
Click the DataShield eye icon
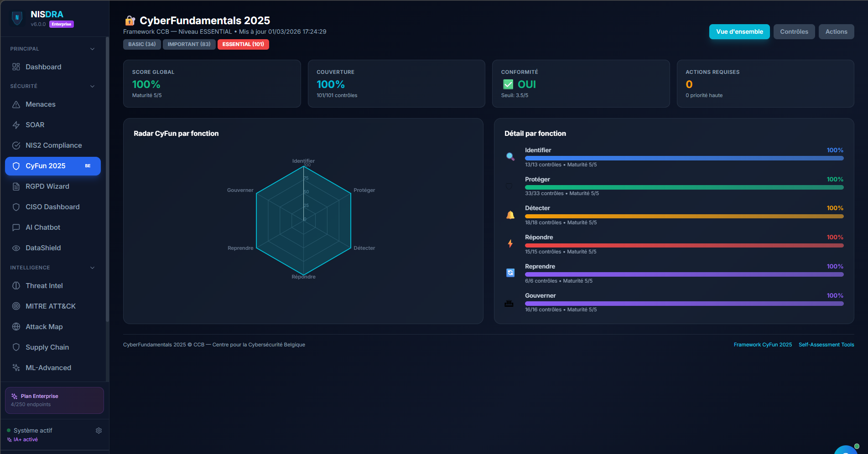click(16, 248)
